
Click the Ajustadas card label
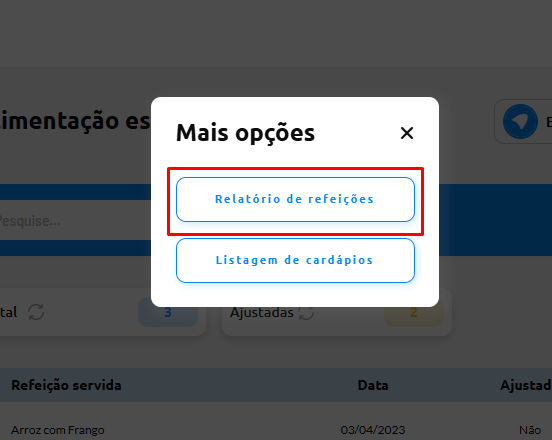tap(262, 312)
